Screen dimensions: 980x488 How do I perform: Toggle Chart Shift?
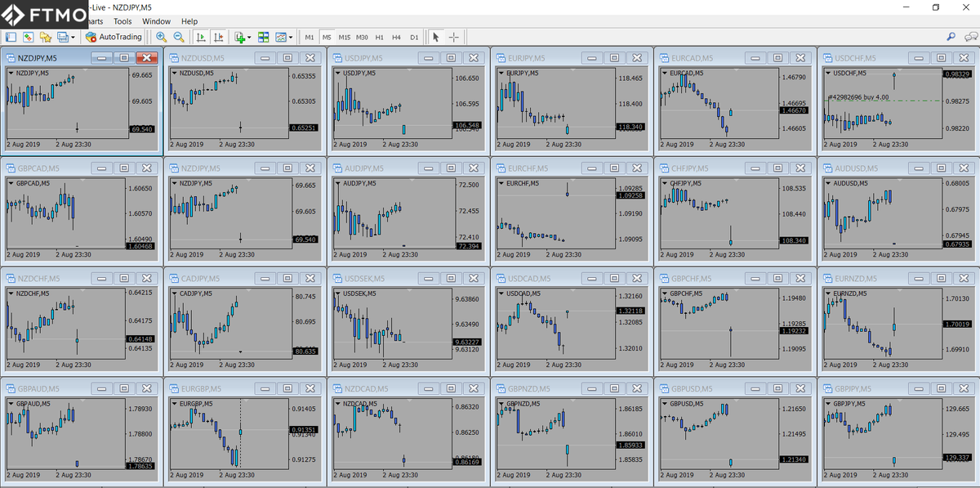pyautogui.click(x=218, y=37)
